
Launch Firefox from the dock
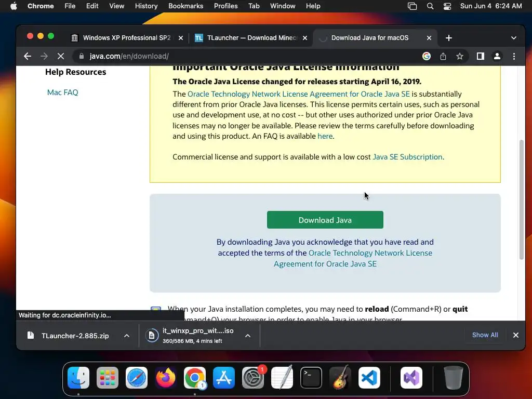166,378
